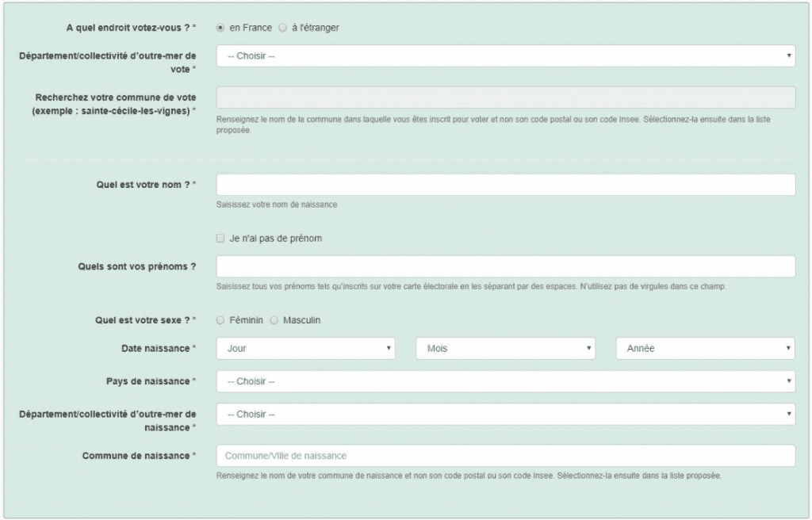Focus the birth name input field
Viewport: 812px width, 520px height.
505,185
